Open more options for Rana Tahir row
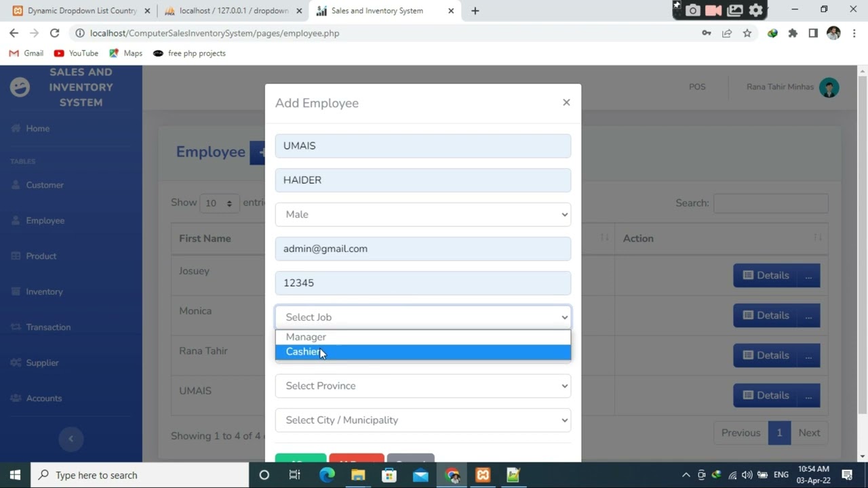The width and height of the screenshot is (868, 488). pyautogui.click(x=808, y=355)
